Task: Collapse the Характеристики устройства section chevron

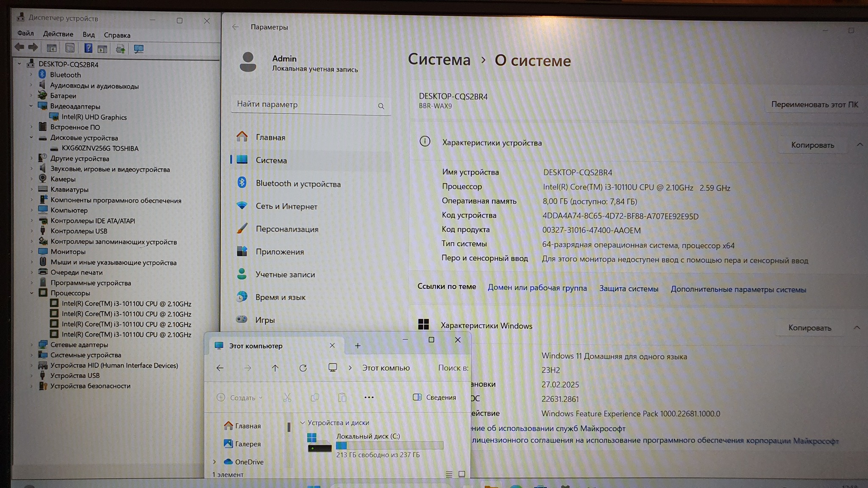Action: [x=859, y=145]
